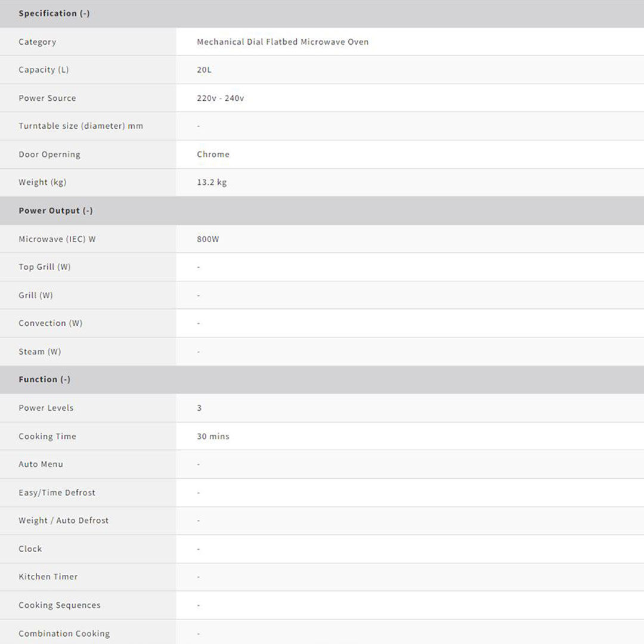Click the Category row label

(37, 42)
